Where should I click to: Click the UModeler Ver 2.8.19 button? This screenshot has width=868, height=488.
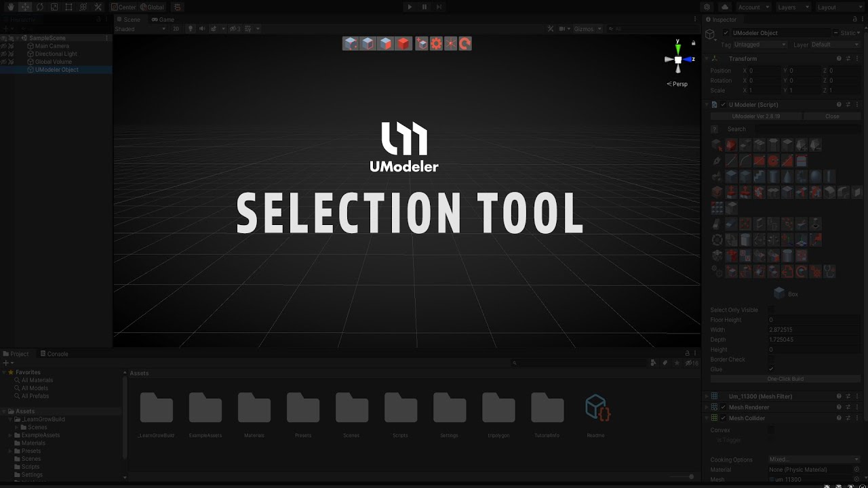click(x=756, y=116)
